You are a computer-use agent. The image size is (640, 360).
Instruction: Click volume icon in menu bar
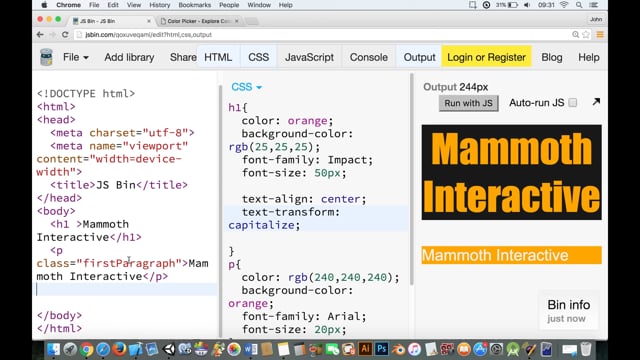coord(527,5)
